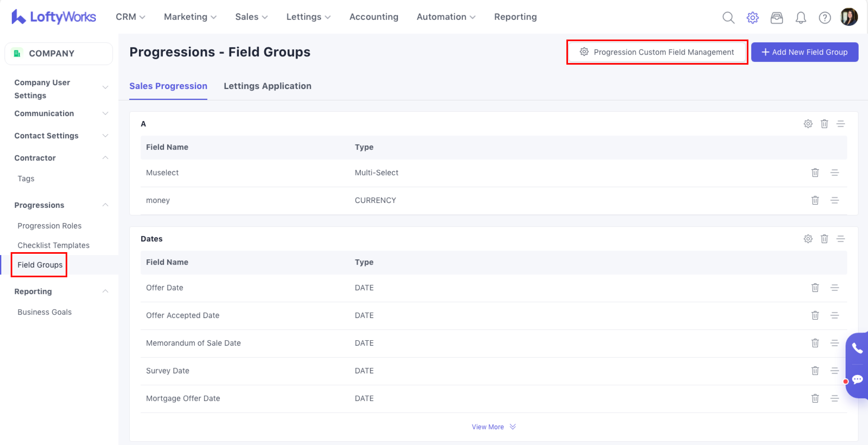Expand Contact Settings section
This screenshot has height=445, width=868.
[x=105, y=135]
